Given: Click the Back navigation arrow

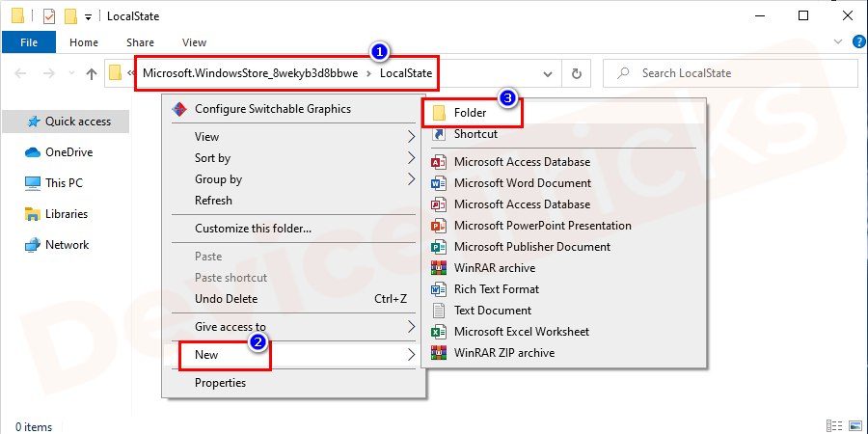Looking at the screenshot, I should (21, 74).
